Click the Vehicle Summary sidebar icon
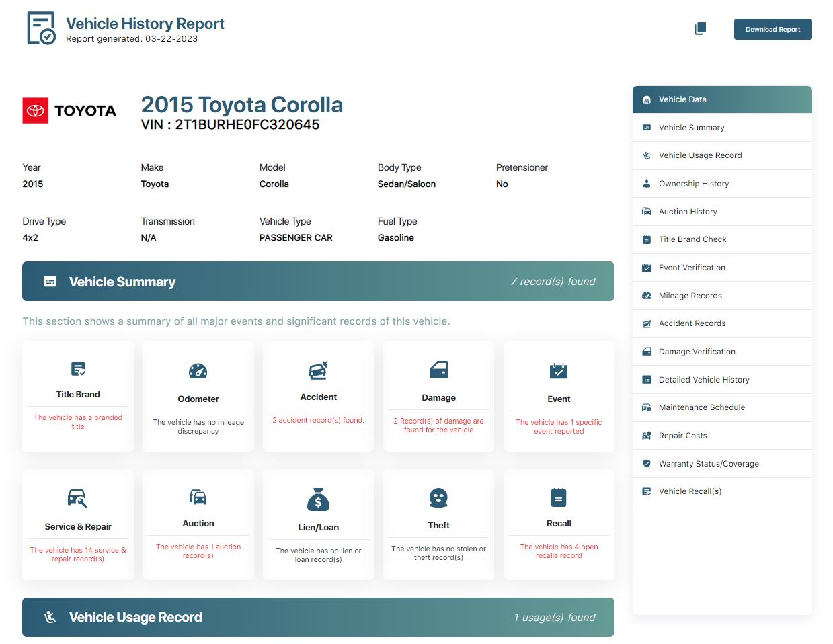This screenshot has height=644, width=833. point(647,128)
